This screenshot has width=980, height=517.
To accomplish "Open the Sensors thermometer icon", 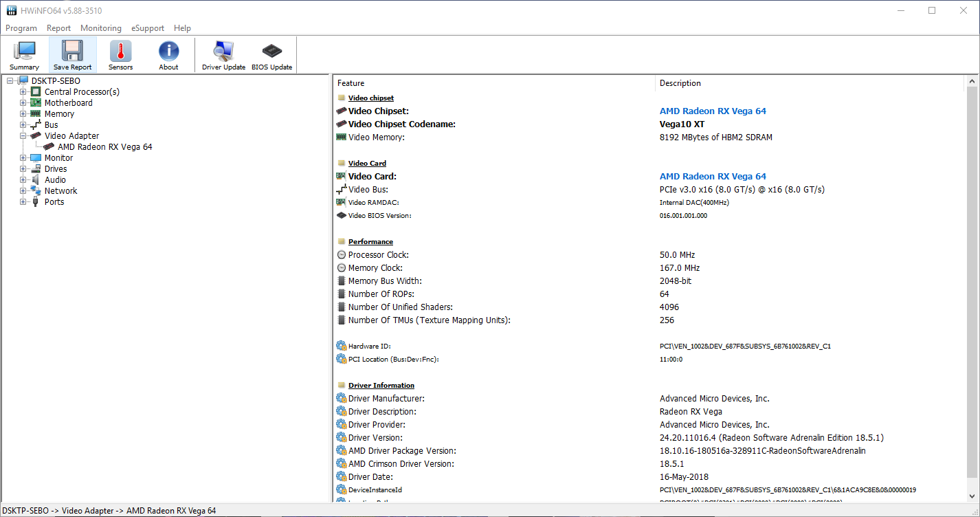I will [120, 55].
